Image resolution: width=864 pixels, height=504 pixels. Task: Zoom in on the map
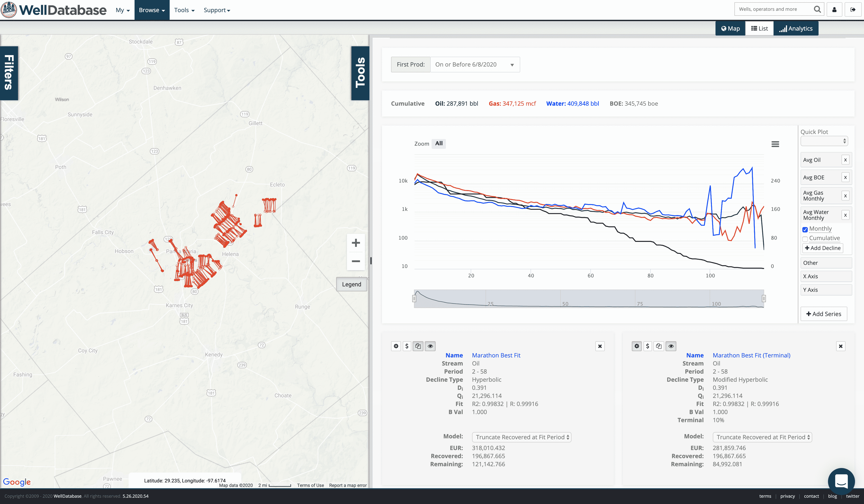point(355,243)
